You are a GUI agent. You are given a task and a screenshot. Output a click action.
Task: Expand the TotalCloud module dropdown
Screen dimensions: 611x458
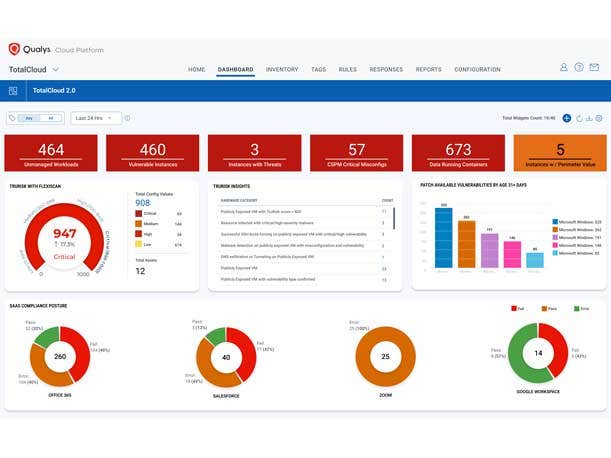coord(55,70)
